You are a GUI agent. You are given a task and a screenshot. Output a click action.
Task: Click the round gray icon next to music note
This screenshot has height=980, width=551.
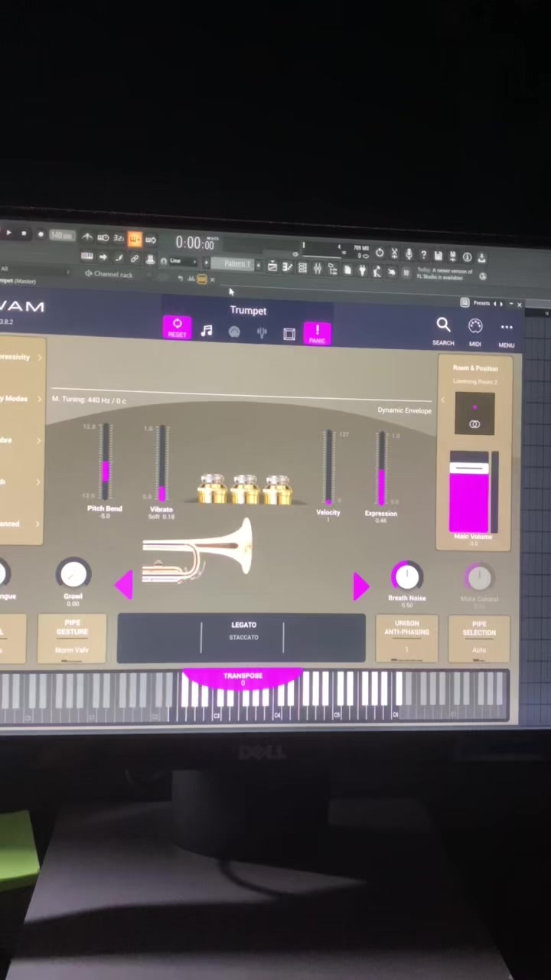234,332
